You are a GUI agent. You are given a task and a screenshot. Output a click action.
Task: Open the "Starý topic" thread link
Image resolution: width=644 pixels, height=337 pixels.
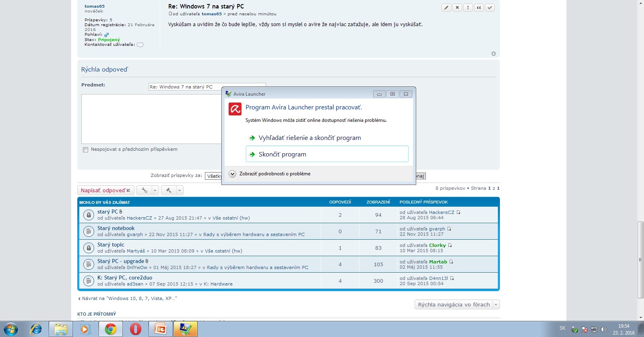coord(111,245)
